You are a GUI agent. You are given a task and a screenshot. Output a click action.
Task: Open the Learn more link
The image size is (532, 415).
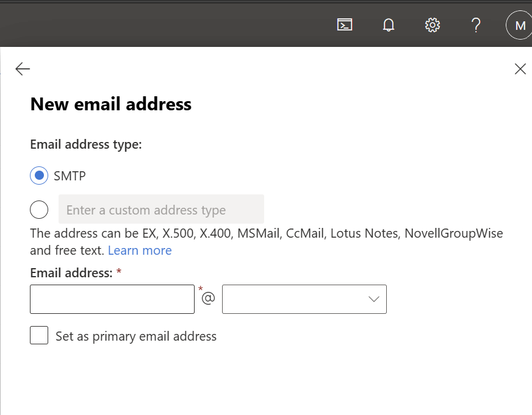click(140, 250)
